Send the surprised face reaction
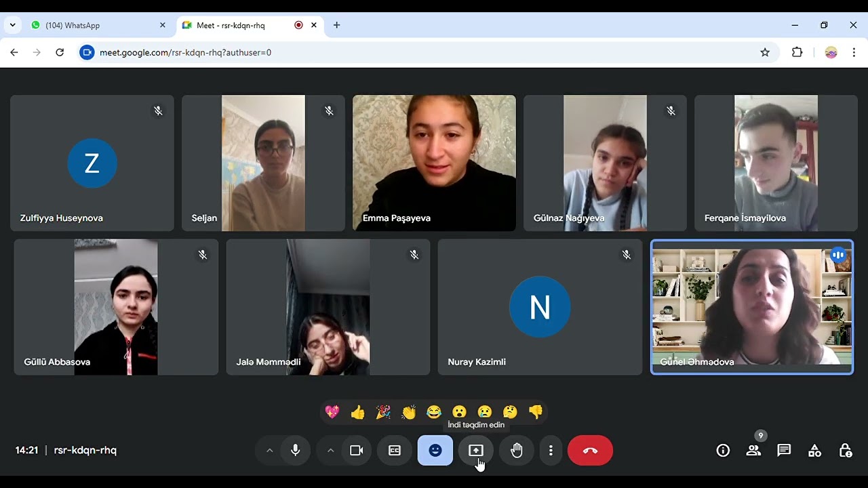The width and height of the screenshot is (868, 488). click(459, 412)
